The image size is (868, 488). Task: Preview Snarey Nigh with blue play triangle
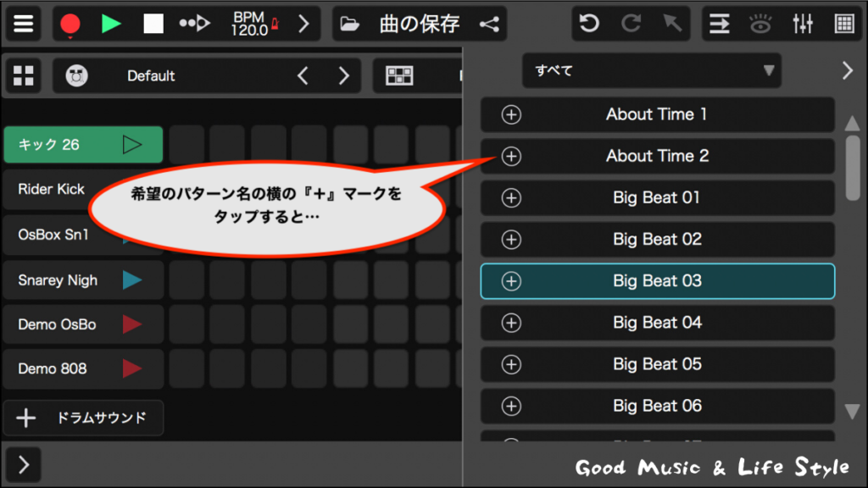pos(131,280)
